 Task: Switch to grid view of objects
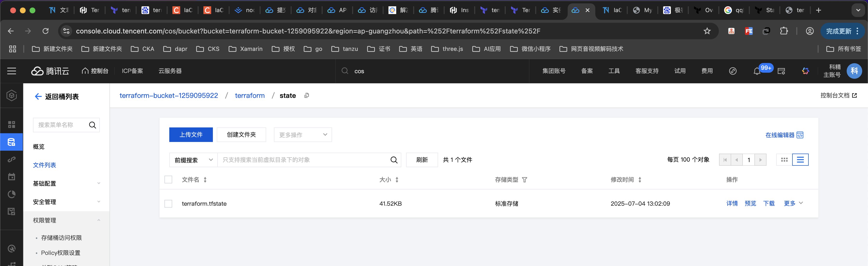pos(784,160)
